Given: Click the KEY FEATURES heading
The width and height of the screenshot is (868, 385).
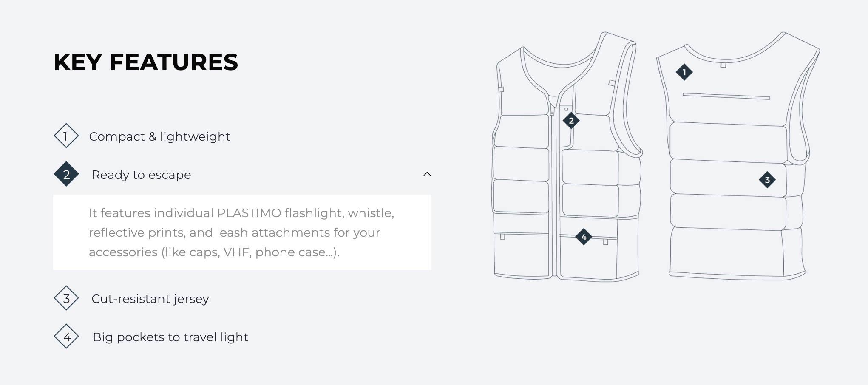Looking at the screenshot, I should [x=146, y=62].
